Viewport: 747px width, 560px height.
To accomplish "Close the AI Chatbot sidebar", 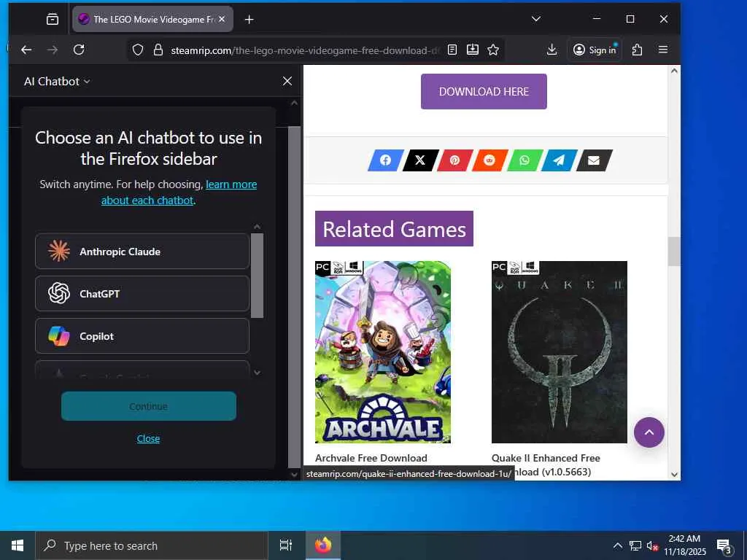I will point(287,81).
